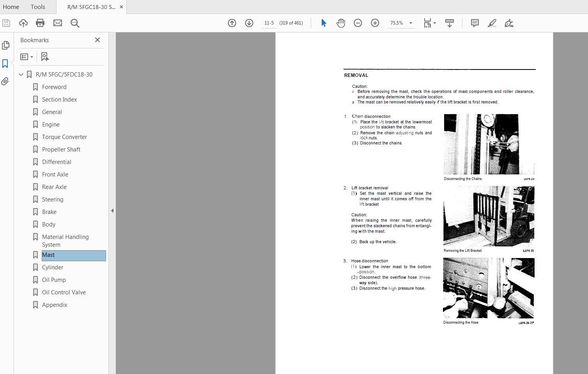The image size is (588, 374).
Task: Open the Comment tool
Action: (474, 23)
